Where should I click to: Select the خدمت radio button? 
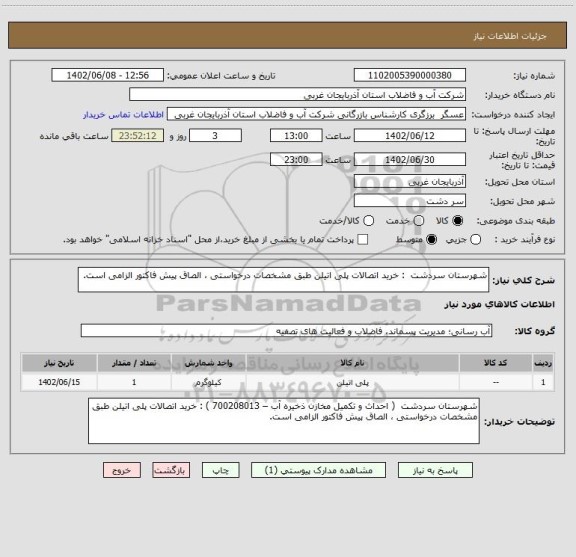pos(419,221)
